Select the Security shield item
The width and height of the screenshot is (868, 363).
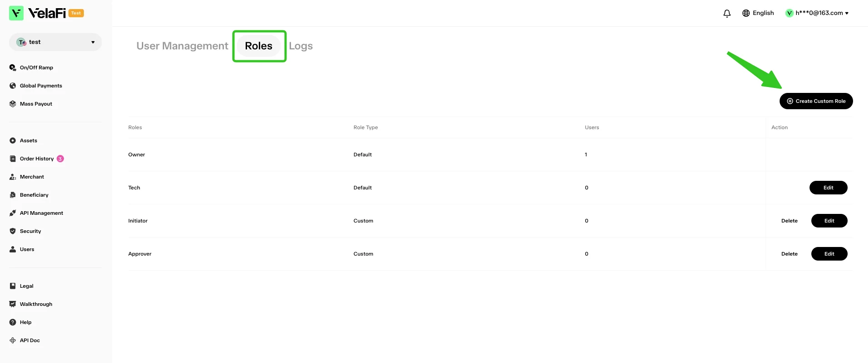[25, 231]
